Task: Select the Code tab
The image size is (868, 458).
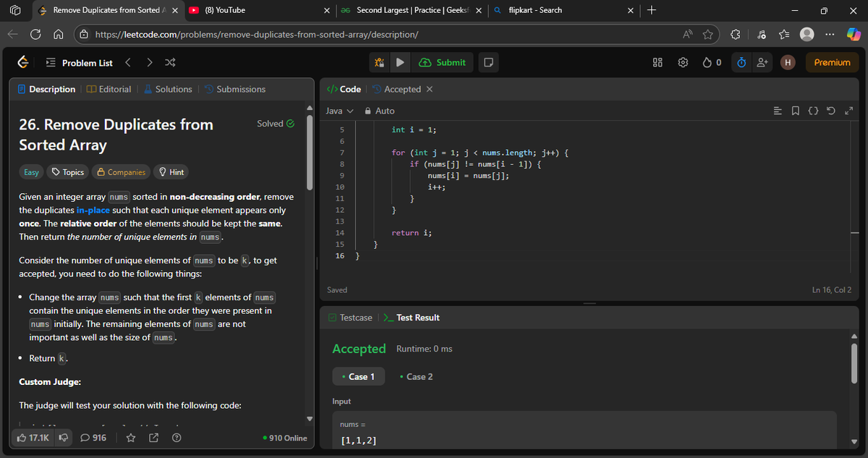Action: 344,89
